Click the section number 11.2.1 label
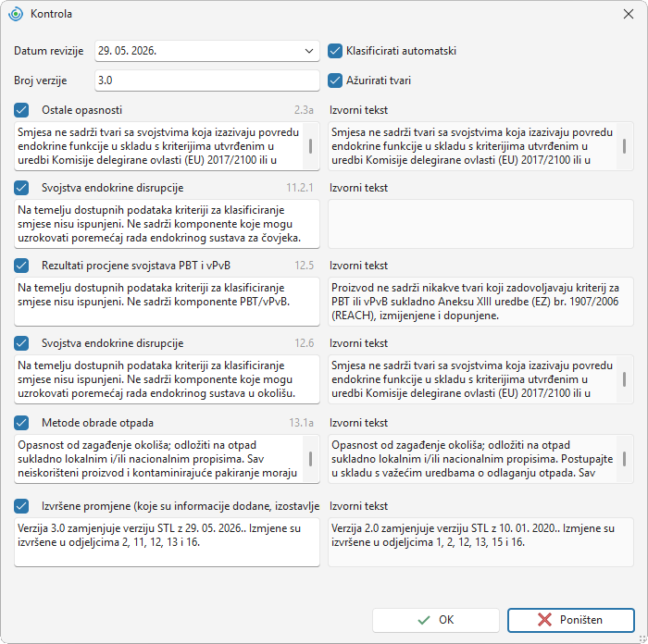 pos(300,188)
